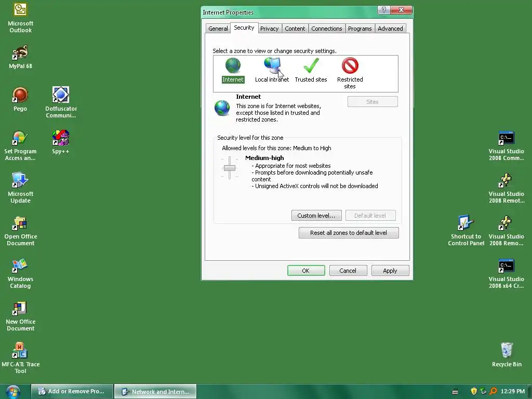Click the New Office Document icon
Viewport: 532px width, 399px height.
point(20,316)
